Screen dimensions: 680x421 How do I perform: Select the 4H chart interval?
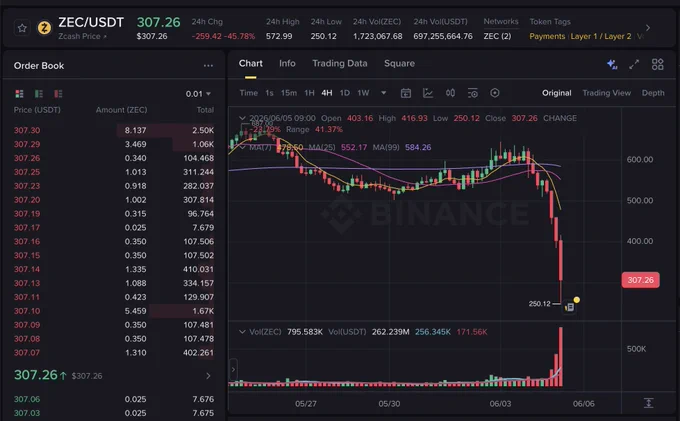[327, 93]
